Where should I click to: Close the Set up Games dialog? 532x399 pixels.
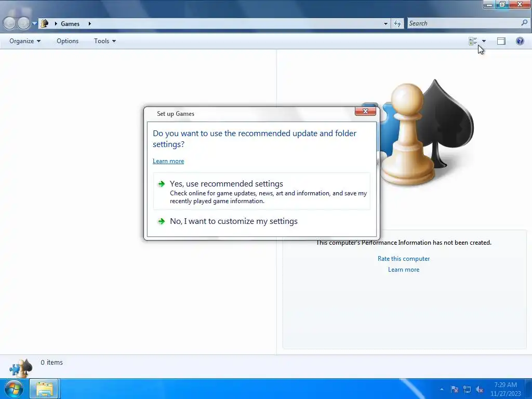click(x=365, y=111)
